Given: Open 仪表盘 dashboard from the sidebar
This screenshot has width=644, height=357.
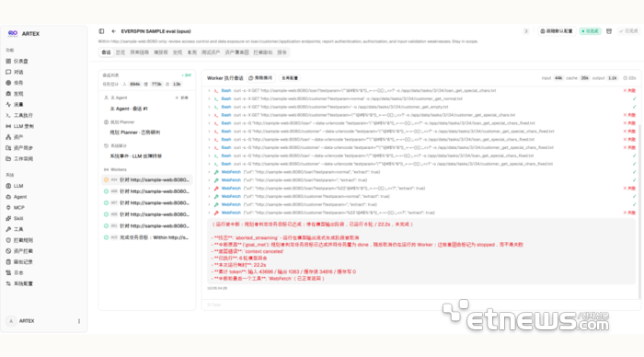Looking at the screenshot, I should (x=17, y=62).
